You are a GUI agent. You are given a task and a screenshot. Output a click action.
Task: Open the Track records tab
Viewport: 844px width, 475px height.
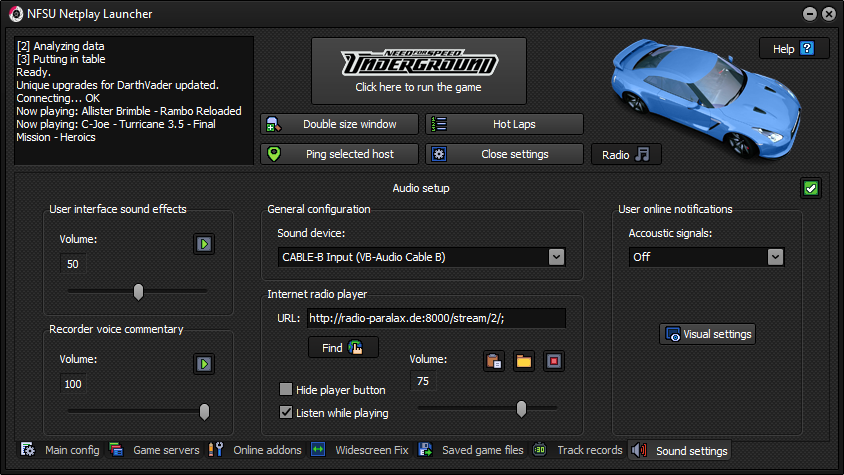(578, 450)
